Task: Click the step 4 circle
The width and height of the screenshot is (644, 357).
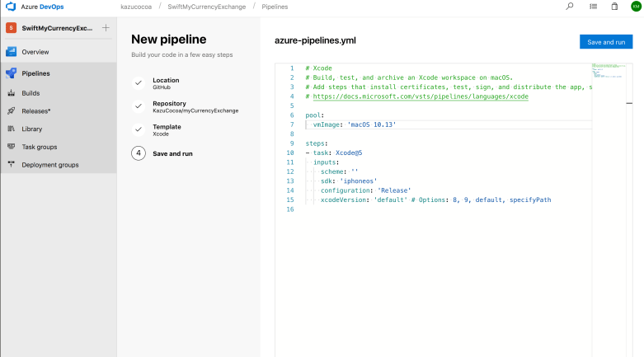Action: pyautogui.click(x=139, y=153)
